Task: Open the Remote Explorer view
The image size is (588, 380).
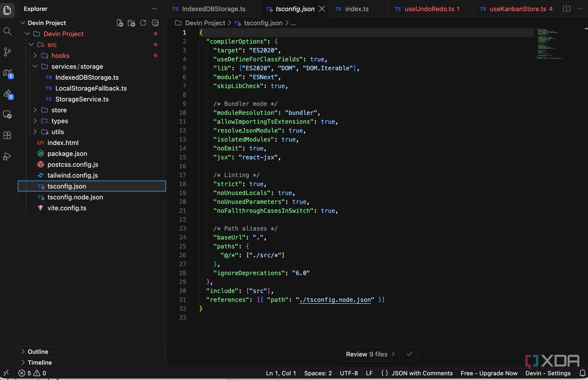Action: click(7, 115)
